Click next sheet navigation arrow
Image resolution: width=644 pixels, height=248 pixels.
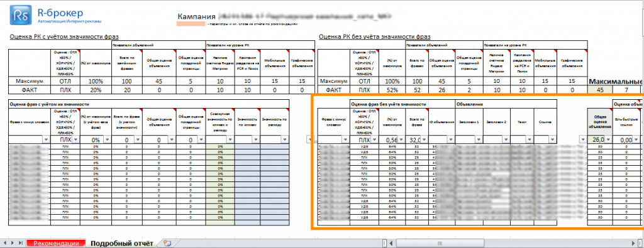pos(13,243)
